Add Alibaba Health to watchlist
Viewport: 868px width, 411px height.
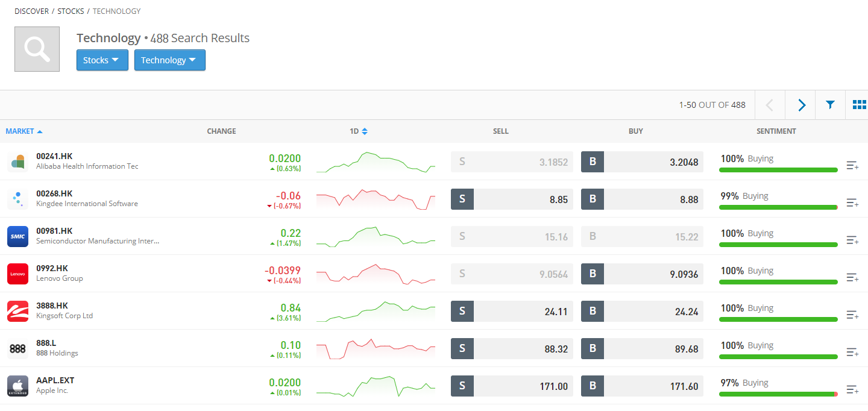point(852,165)
